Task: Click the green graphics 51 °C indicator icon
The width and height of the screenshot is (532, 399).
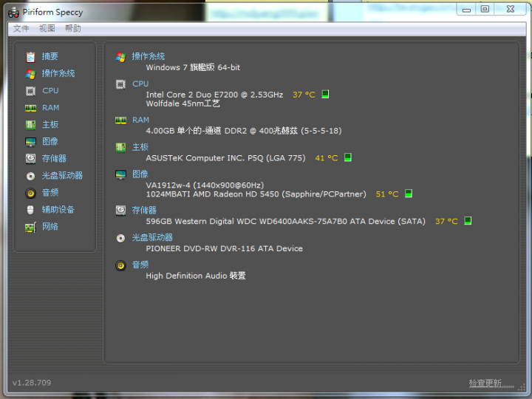Action: click(x=409, y=194)
